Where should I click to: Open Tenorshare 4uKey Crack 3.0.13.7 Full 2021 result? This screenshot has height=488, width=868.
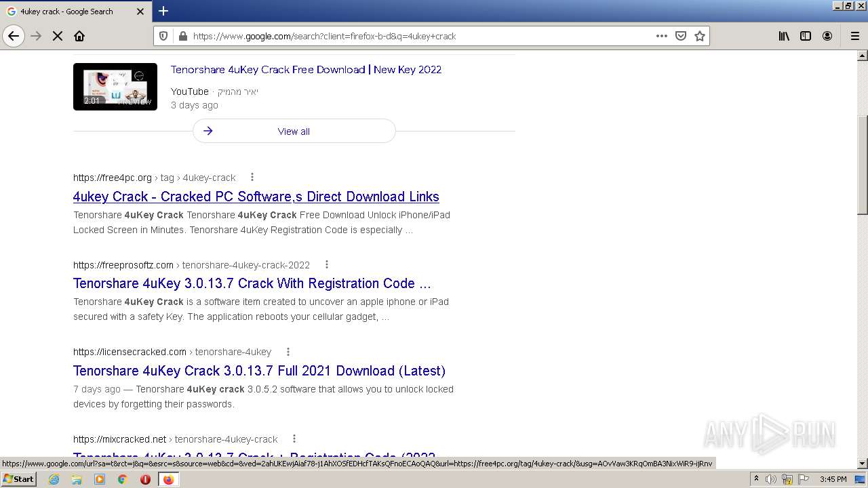259,371
